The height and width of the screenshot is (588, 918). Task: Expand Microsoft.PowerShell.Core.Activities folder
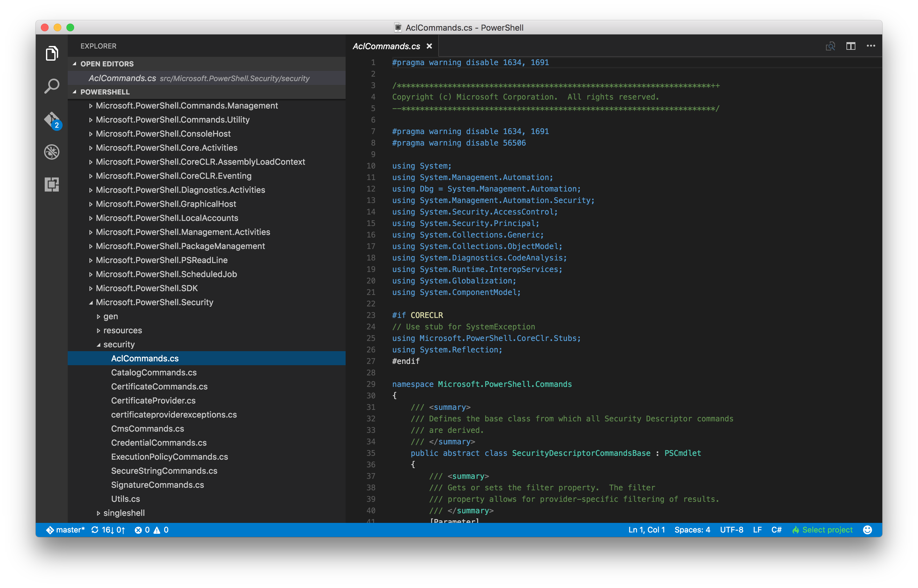[x=207, y=148]
